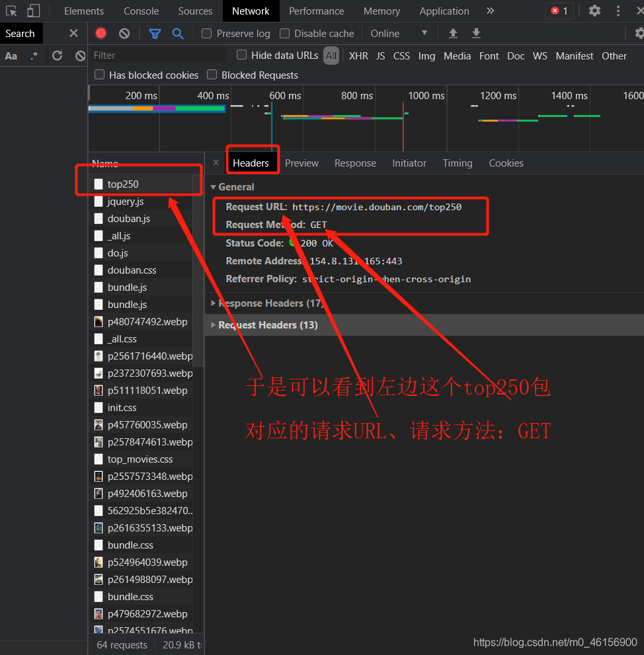Refresh the search results
Screen dimensions: 644x655
(58, 55)
